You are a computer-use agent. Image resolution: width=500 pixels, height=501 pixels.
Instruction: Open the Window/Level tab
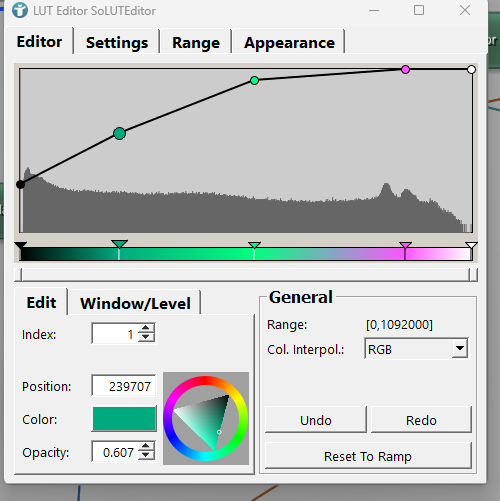(x=135, y=303)
